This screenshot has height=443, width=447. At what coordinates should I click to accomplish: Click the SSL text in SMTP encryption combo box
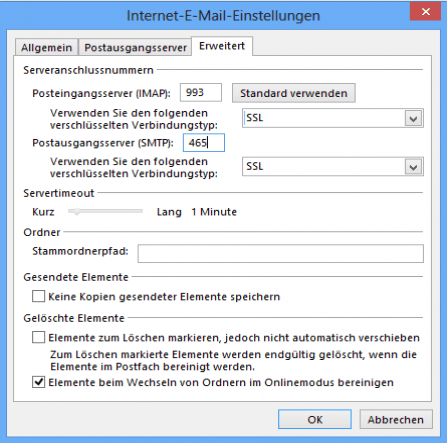coord(255,166)
